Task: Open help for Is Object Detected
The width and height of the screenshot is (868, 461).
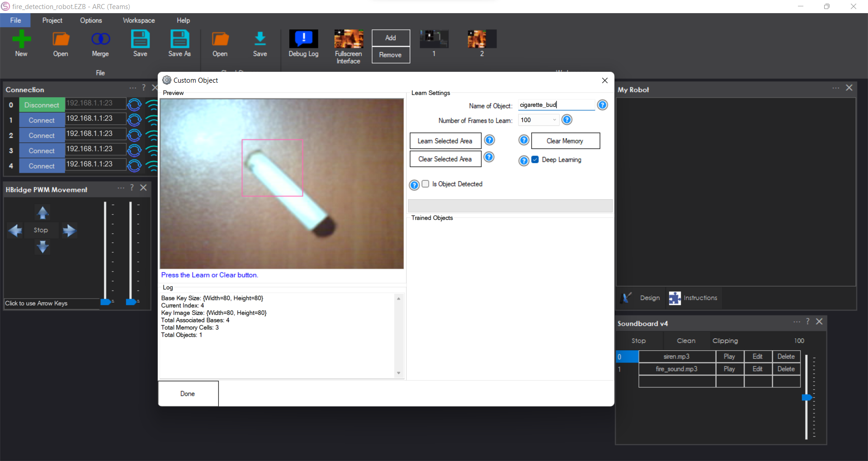Action: 414,184
